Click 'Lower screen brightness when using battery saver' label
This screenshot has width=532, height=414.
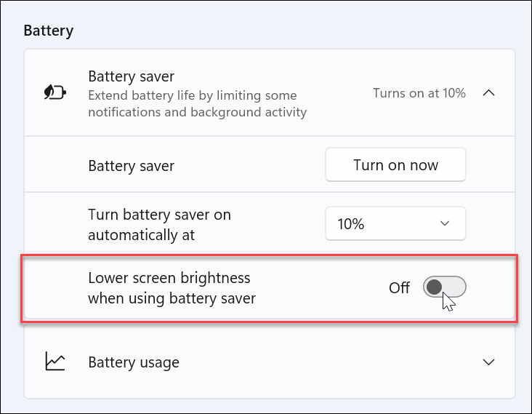point(172,287)
